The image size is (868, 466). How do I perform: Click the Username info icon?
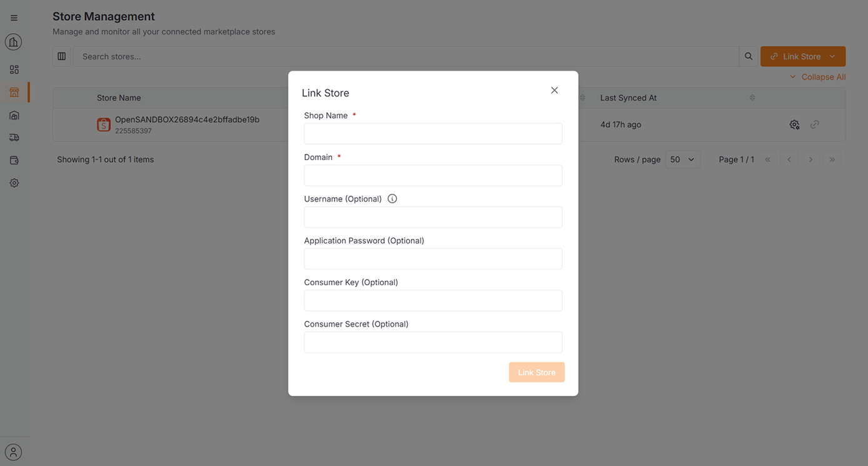pyautogui.click(x=392, y=199)
